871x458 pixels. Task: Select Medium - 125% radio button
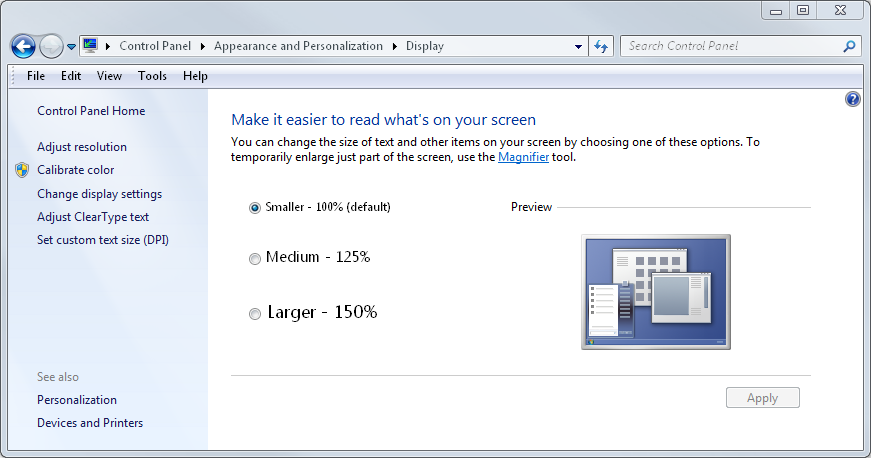pyautogui.click(x=254, y=259)
